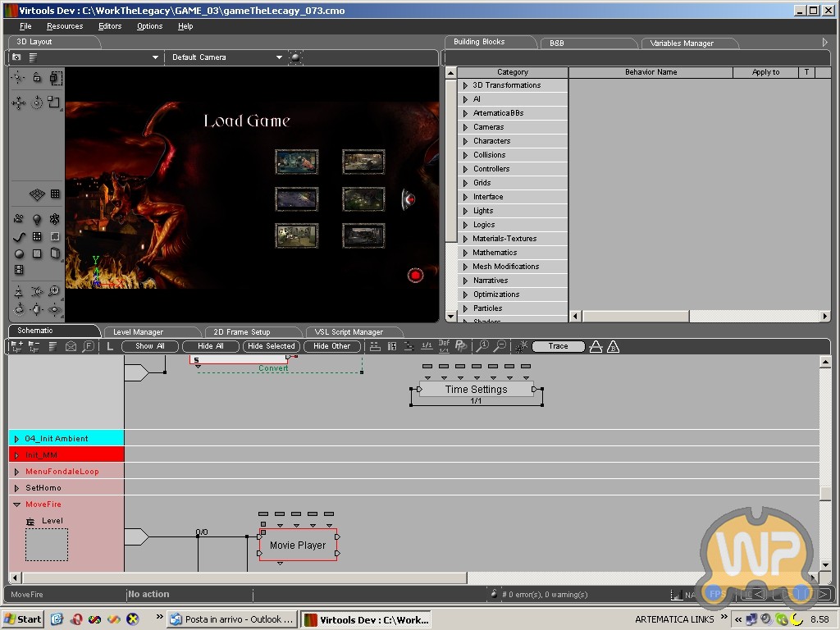The width and height of the screenshot is (840, 630).
Task: Switch to the Level Manager tab
Action: (138, 332)
